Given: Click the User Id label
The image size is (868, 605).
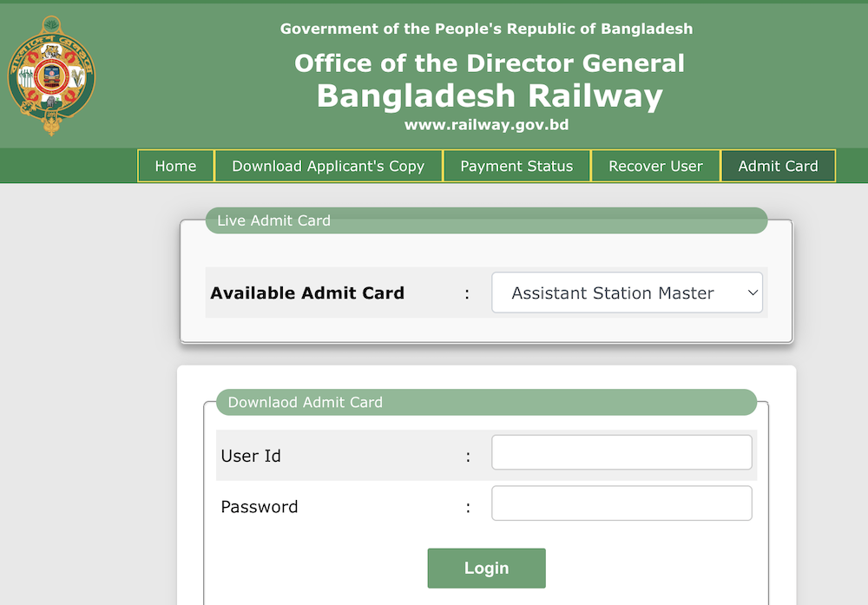Looking at the screenshot, I should pyautogui.click(x=251, y=456).
